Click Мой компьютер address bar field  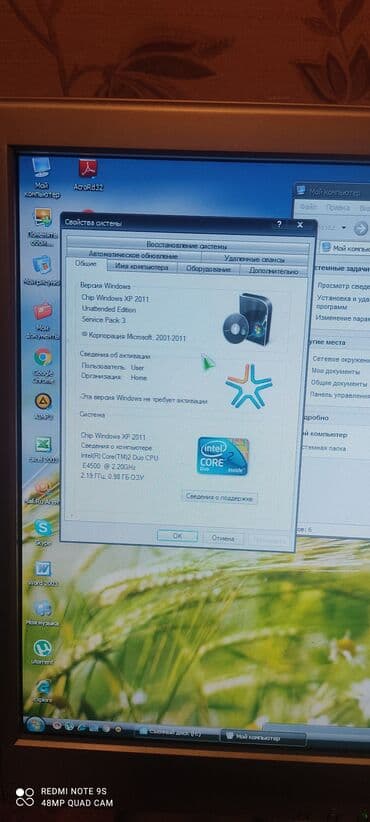[x=345, y=248]
